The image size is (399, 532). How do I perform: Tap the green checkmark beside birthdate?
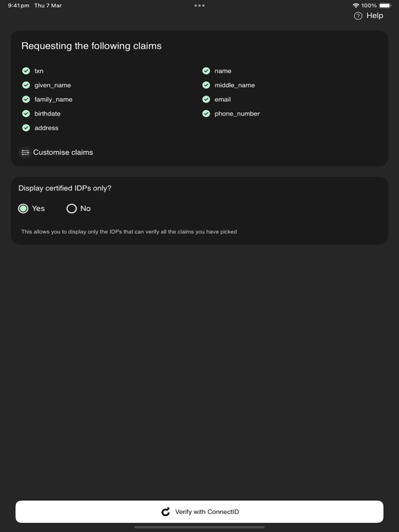pos(26,114)
